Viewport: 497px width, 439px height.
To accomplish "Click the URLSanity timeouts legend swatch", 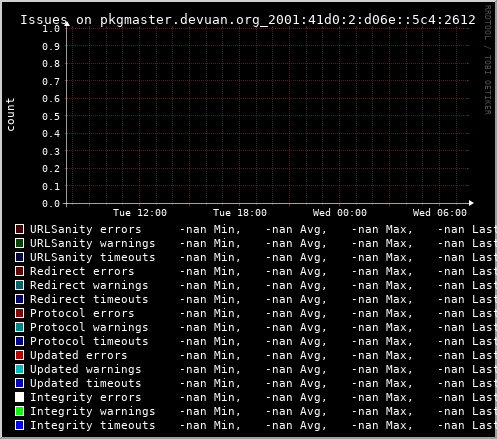I will (19, 257).
